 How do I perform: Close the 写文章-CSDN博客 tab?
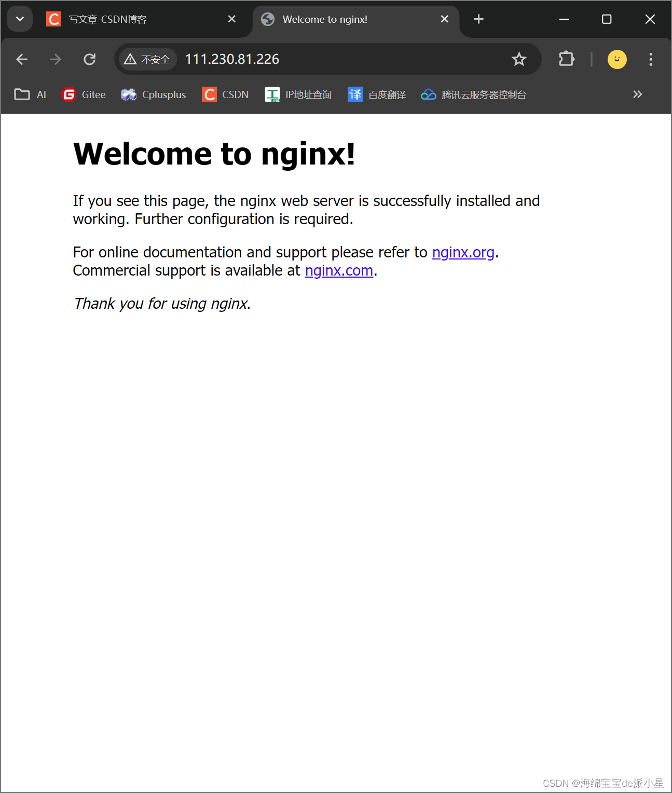pyautogui.click(x=232, y=19)
